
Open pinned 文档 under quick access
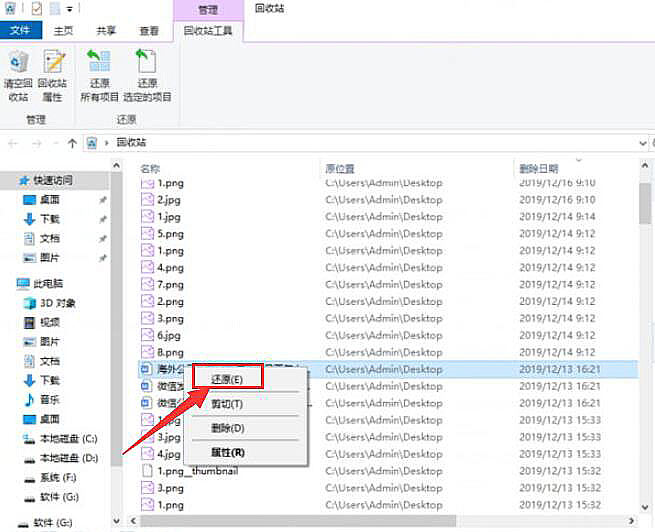50,238
